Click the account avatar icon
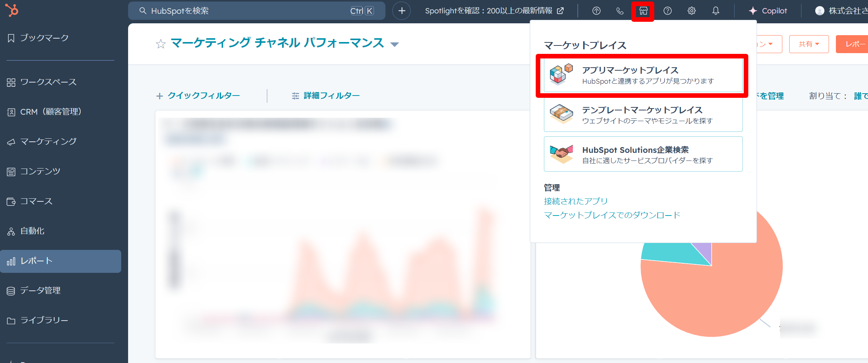This screenshot has height=363, width=868. [820, 11]
